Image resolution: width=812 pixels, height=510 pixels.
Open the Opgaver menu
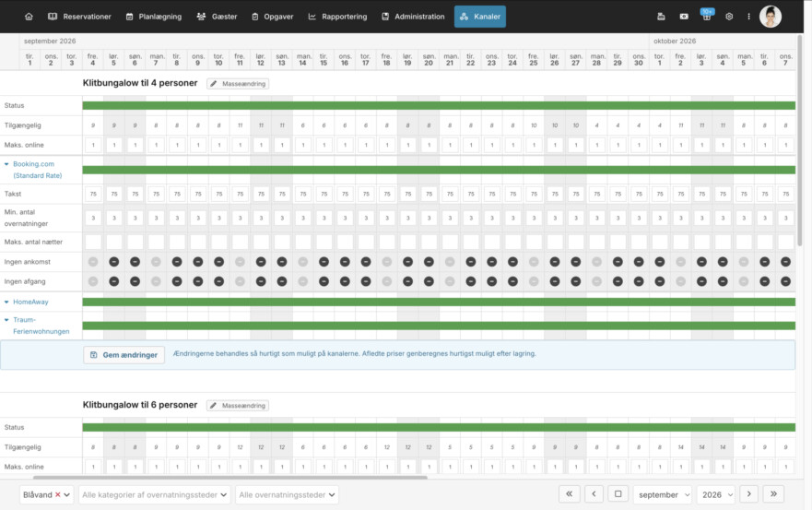point(273,17)
